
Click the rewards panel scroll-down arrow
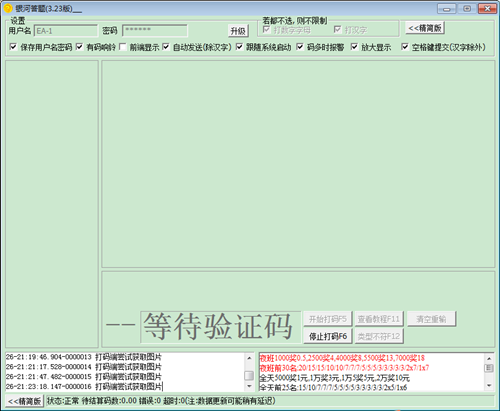(x=489, y=386)
